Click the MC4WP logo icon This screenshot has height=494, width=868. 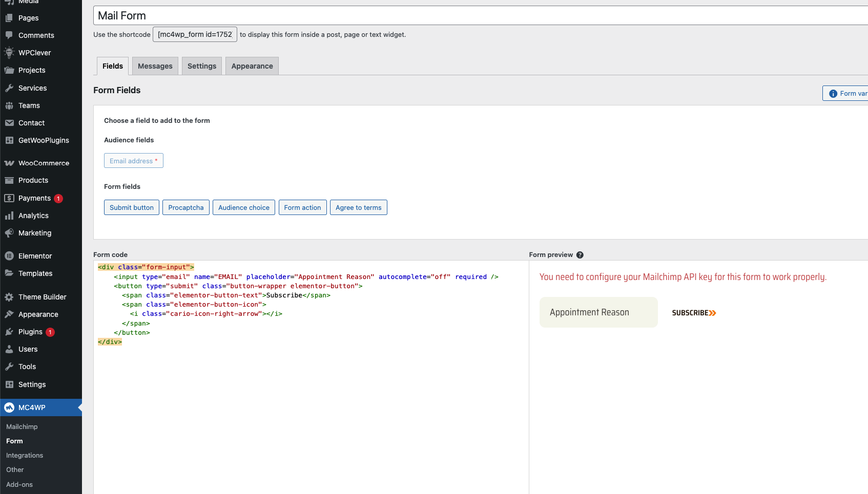click(9, 407)
